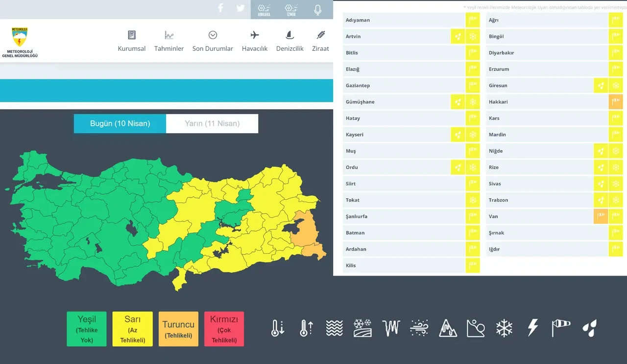Click the Facebook icon in header

(x=220, y=8)
